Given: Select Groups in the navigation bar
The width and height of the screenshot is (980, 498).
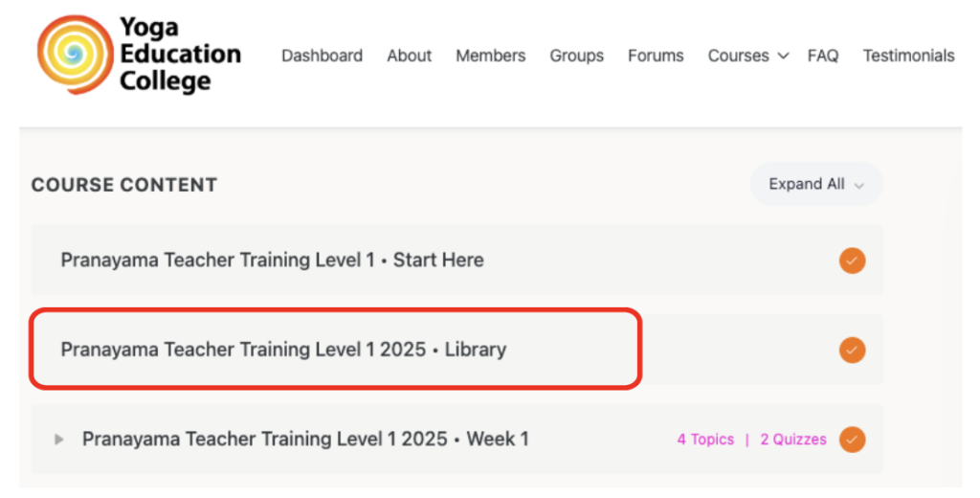Looking at the screenshot, I should pos(576,56).
